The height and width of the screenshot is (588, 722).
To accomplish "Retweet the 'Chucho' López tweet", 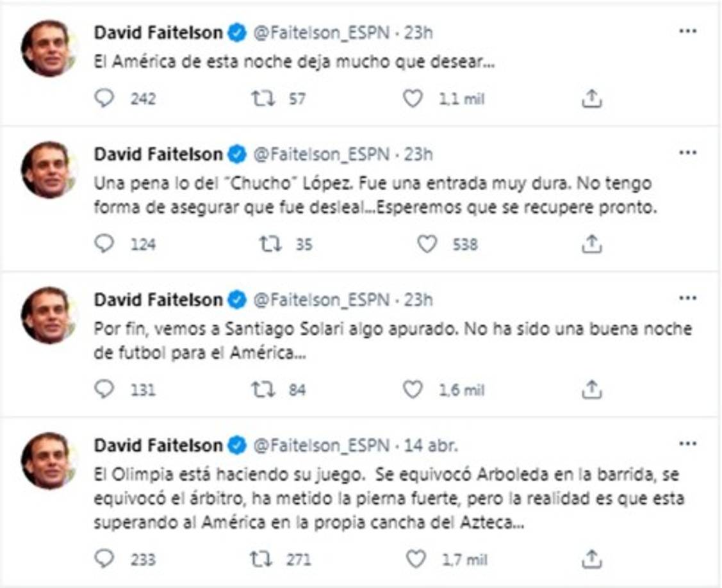I will pyautogui.click(x=270, y=244).
